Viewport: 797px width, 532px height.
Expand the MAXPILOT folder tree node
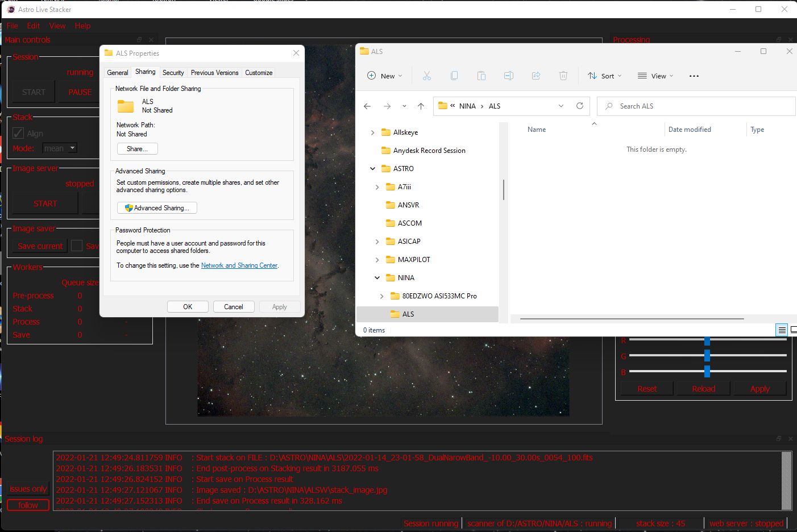pos(377,260)
